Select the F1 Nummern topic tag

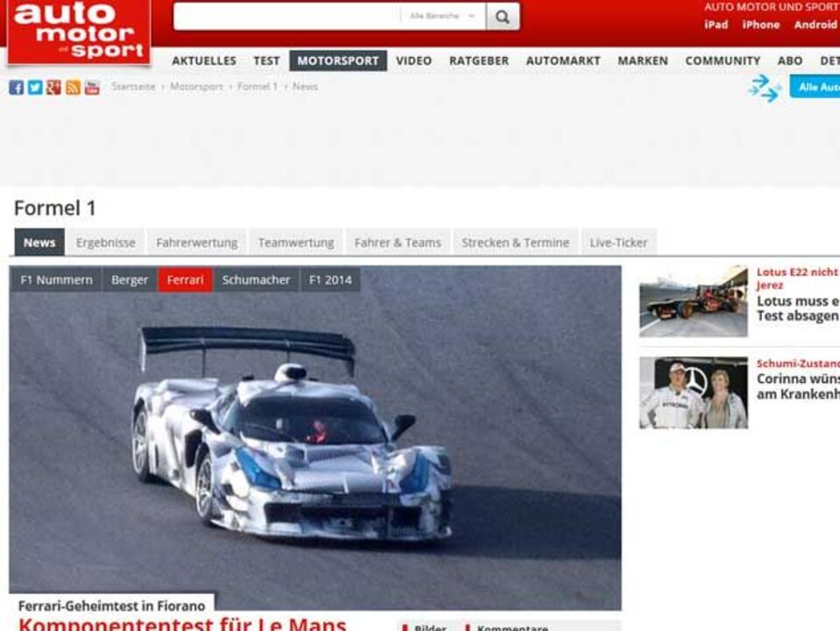[56, 280]
